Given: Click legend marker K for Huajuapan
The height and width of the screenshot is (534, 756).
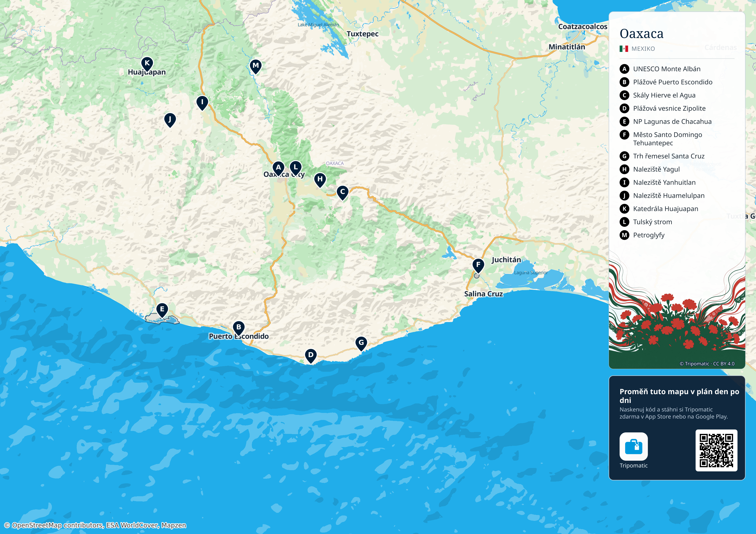Looking at the screenshot, I should [624, 209].
